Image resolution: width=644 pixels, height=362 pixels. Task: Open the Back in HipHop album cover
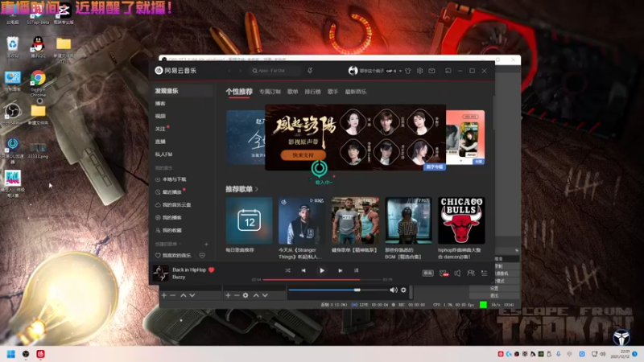coord(160,273)
